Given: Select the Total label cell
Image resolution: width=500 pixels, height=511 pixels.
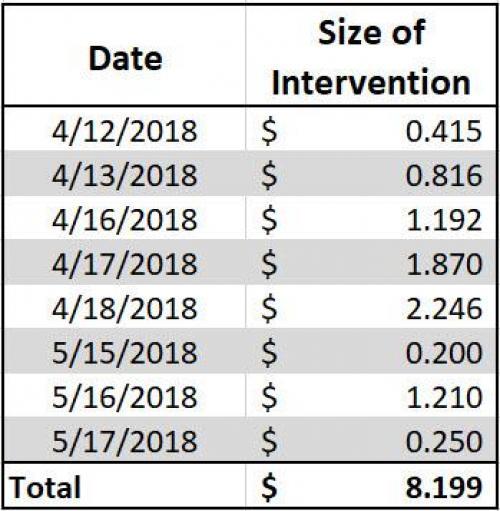Looking at the screenshot, I should coord(125,486).
